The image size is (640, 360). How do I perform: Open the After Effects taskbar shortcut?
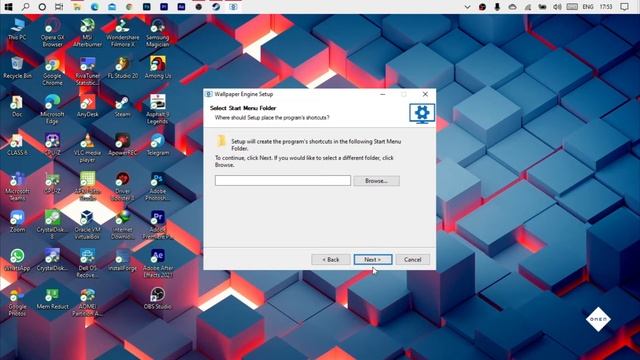tap(181, 7)
